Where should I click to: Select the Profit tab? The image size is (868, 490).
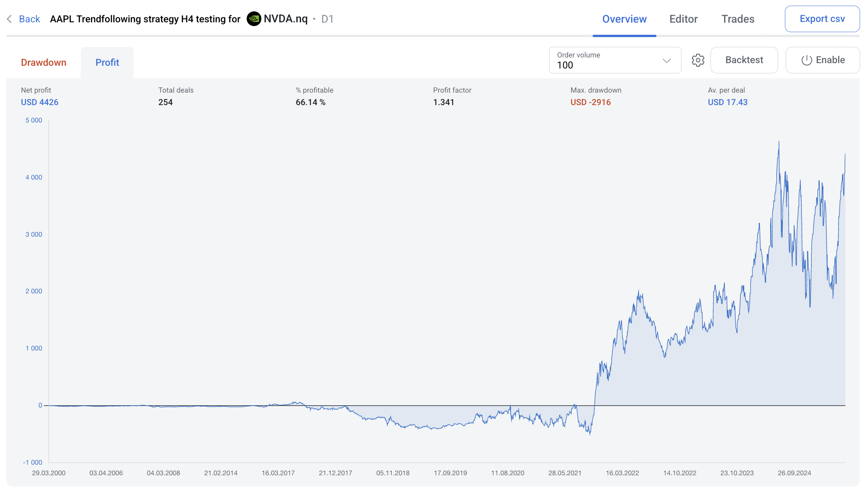(x=107, y=62)
